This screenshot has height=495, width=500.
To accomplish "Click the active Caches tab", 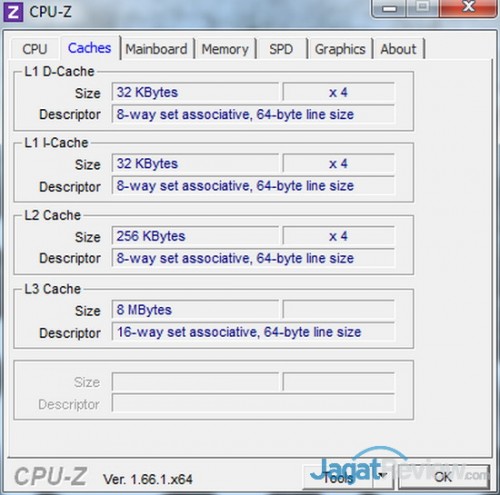I will 90,48.
